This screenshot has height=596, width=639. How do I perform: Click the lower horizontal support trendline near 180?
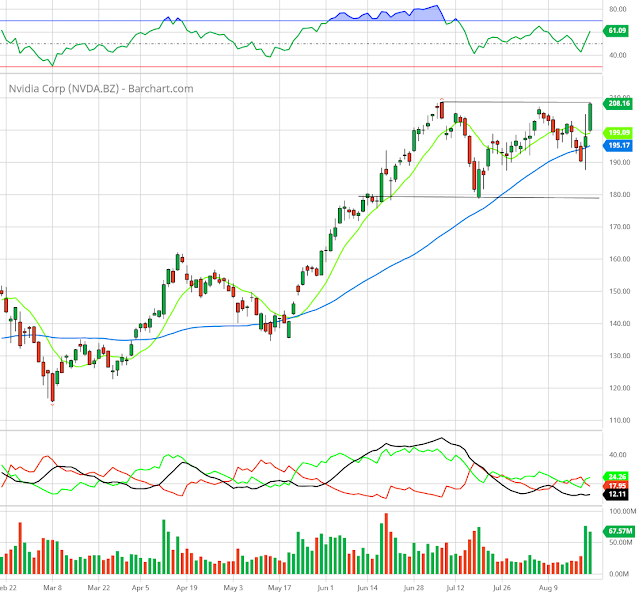coord(479,197)
